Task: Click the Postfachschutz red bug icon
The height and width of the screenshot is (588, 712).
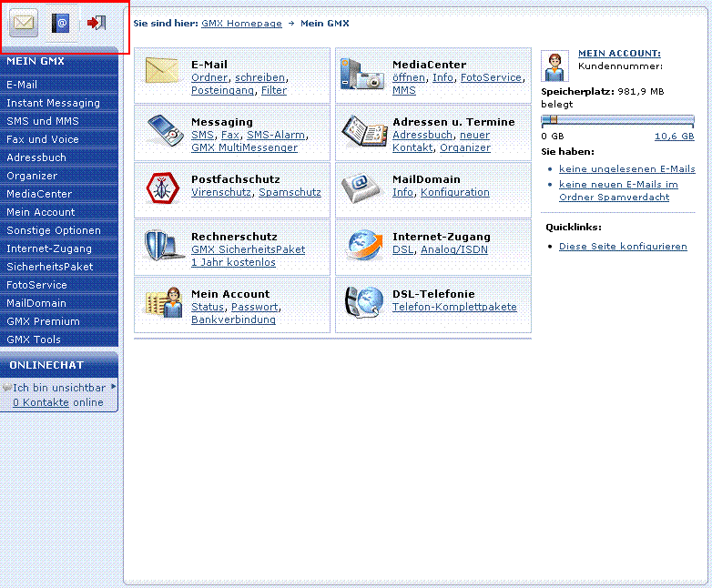Action: (163, 188)
